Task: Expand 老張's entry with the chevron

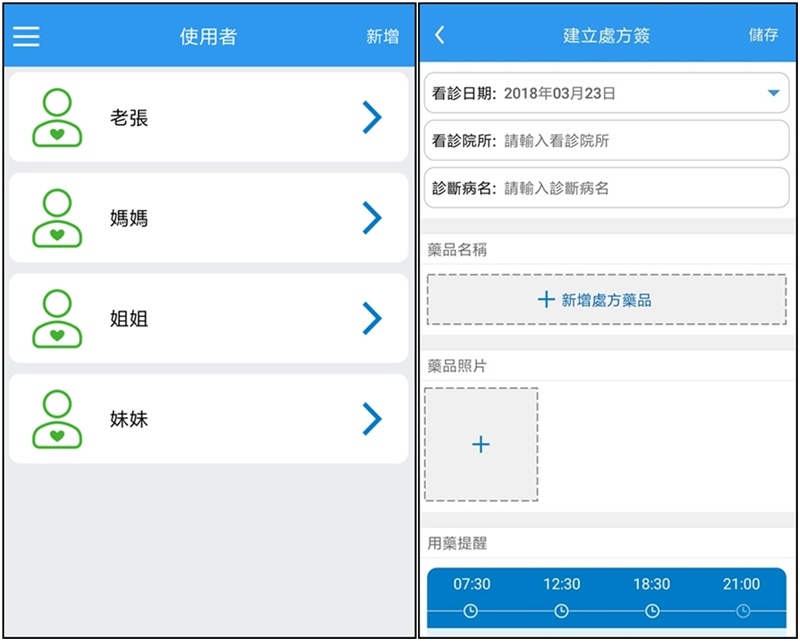Action: pyautogui.click(x=372, y=118)
